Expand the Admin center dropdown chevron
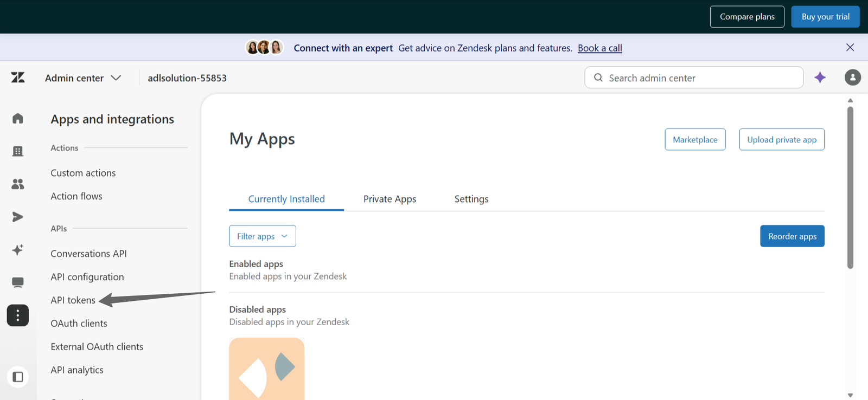Image resolution: width=868 pixels, height=400 pixels. point(116,78)
